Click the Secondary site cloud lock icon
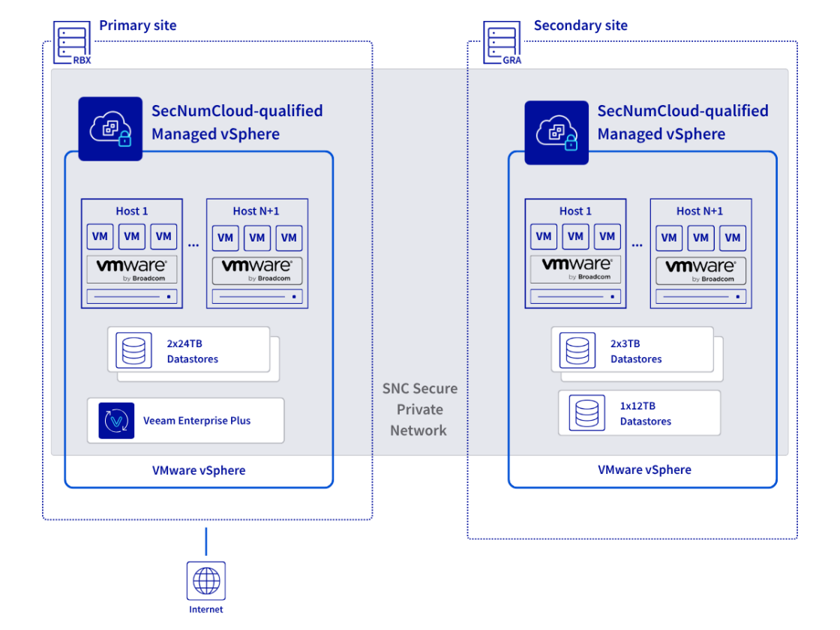This screenshot has height=630, width=840. pyautogui.click(x=556, y=132)
